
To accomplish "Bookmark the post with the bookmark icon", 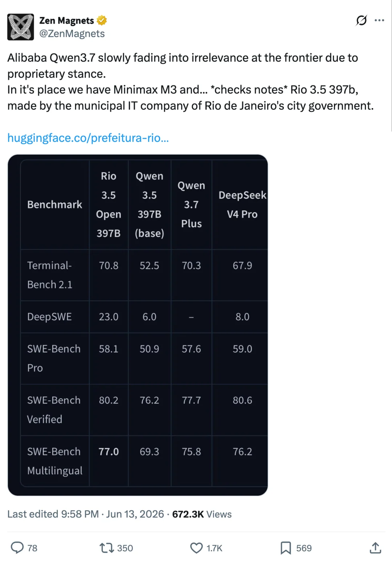I will (286, 548).
